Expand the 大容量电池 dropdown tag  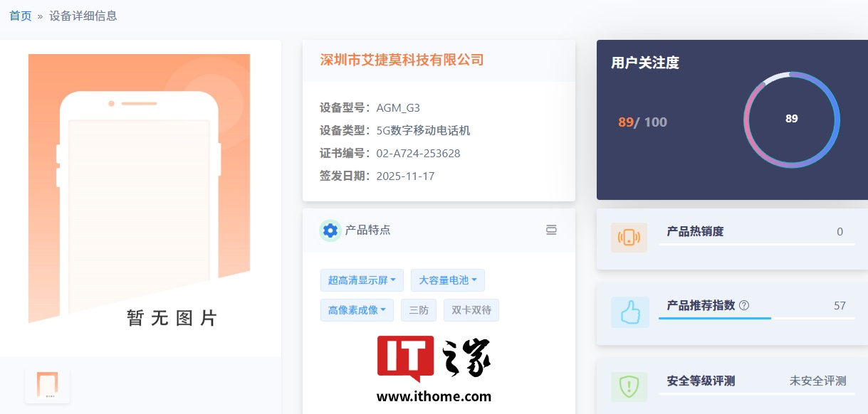[448, 280]
